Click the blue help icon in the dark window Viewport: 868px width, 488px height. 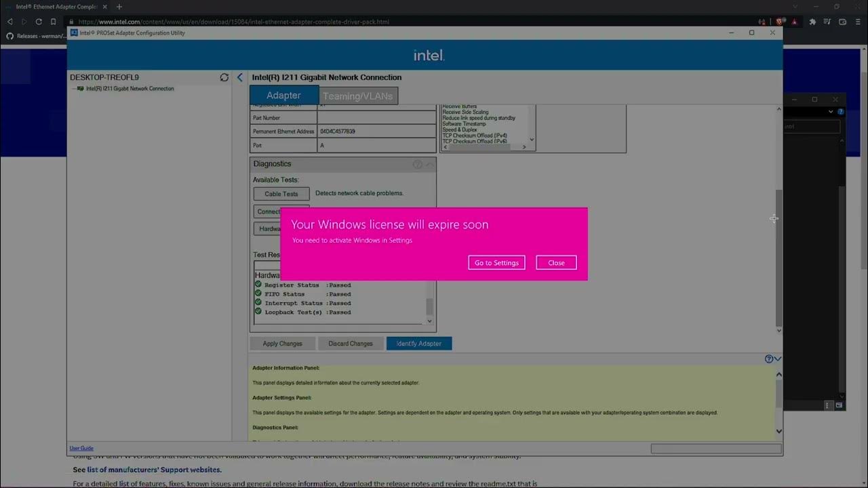coord(841,112)
